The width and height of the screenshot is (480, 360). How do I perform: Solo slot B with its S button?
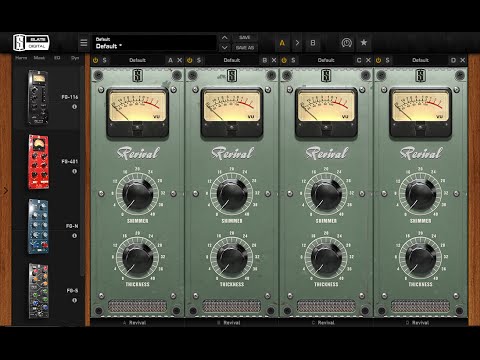pos(199,60)
